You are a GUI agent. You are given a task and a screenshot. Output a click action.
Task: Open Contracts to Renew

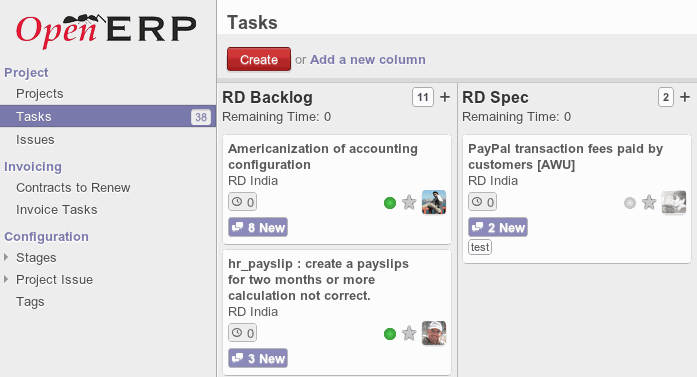coord(73,188)
